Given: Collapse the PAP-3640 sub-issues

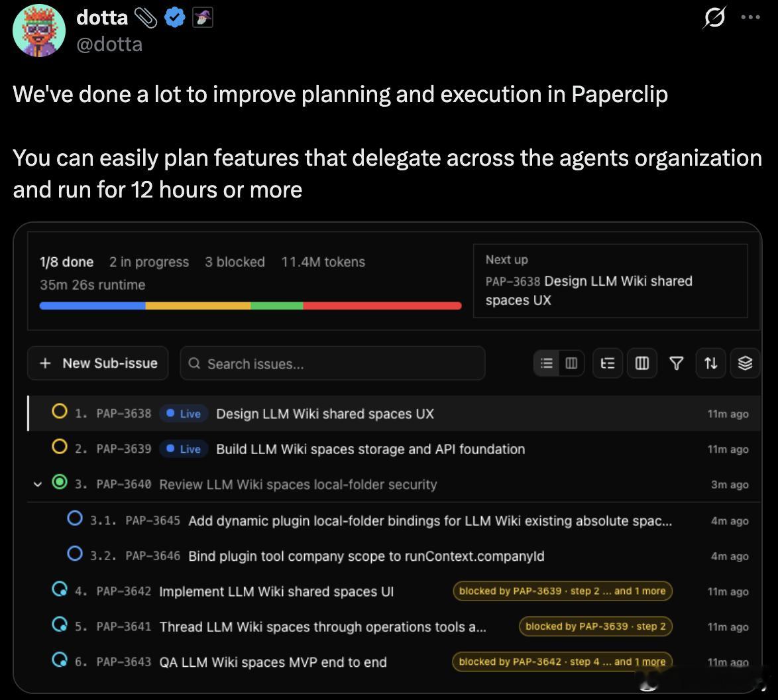Looking at the screenshot, I should (38, 484).
